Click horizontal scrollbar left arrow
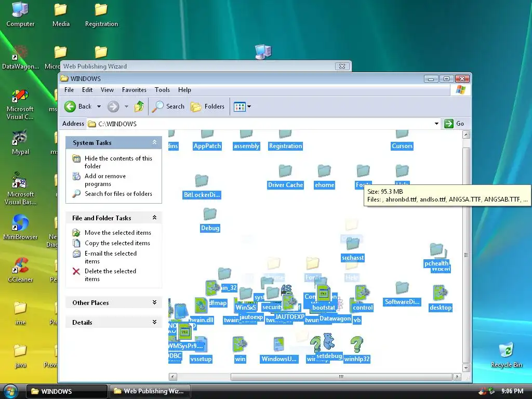The height and width of the screenshot is (399, 532). click(172, 377)
